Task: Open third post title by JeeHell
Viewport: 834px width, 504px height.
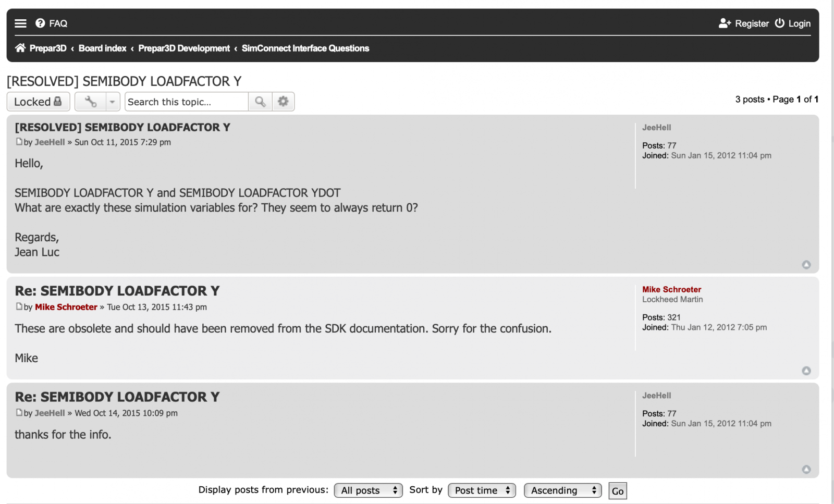Action: [117, 397]
